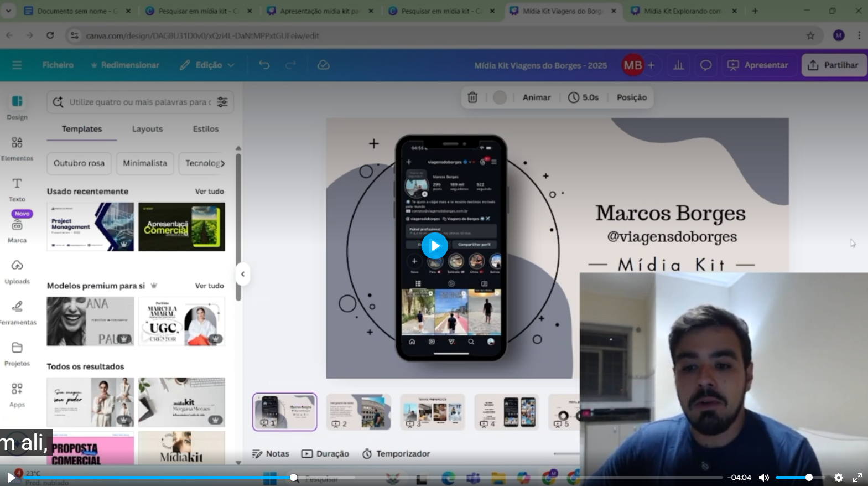868x486 pixels.
Task: Play the phone video on the canvas
Action: 435,246
